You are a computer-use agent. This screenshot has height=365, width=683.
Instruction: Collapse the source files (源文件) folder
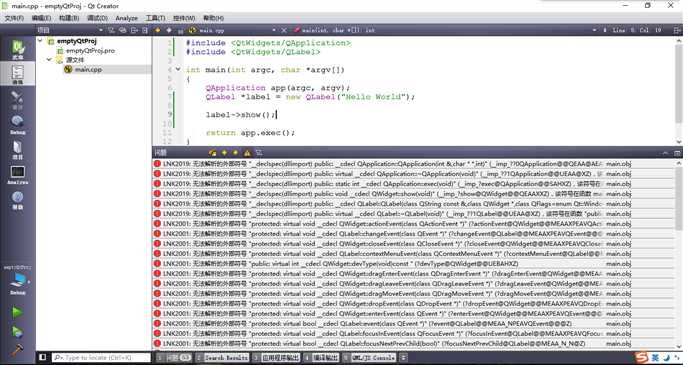pyautogui.click(x=49, y=60)
